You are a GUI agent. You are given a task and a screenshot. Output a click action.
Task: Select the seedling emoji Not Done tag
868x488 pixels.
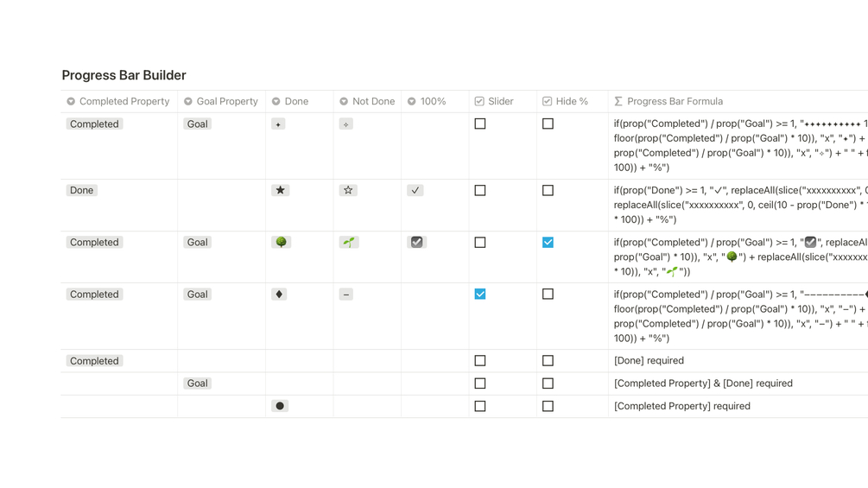348,243
